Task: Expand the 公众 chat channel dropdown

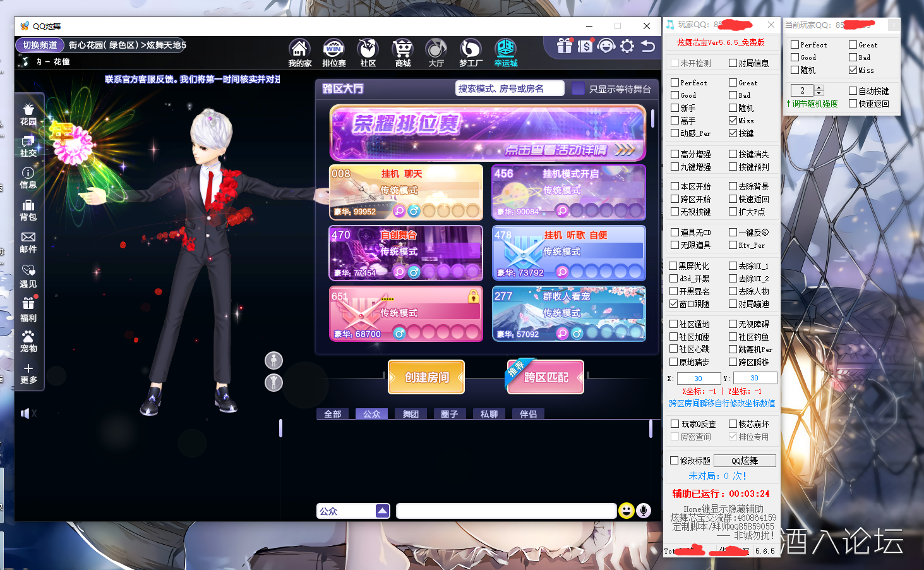Action: click(382, 511)
